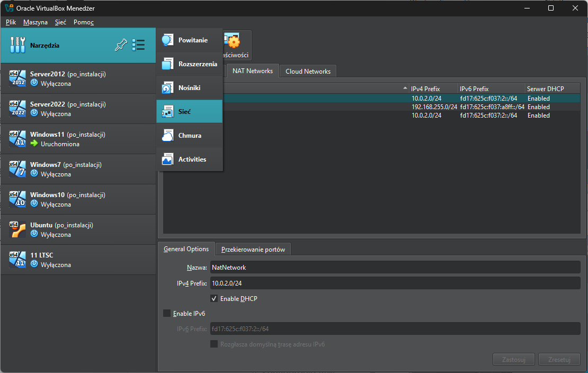The width and height of the screenshot is (588, 373).
Task: Switch to the NAT Networks tab
Action: (x=253, y=71)
